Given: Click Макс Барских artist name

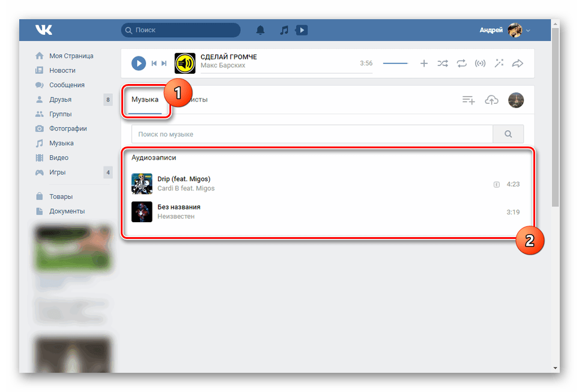Looking at the screenshot, I should pyautogui.click(x=223, y=65).
